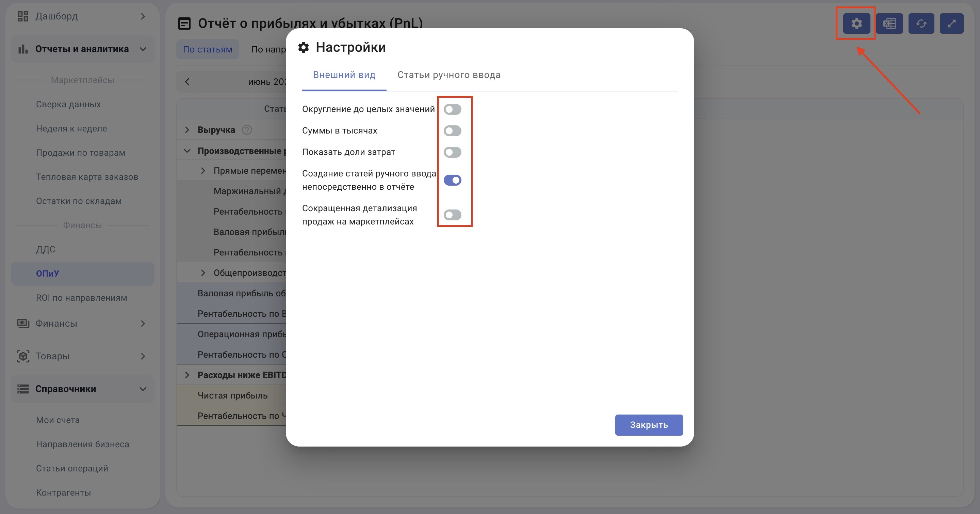
Task: Select the По статьям tab
Action: point(207,49)
